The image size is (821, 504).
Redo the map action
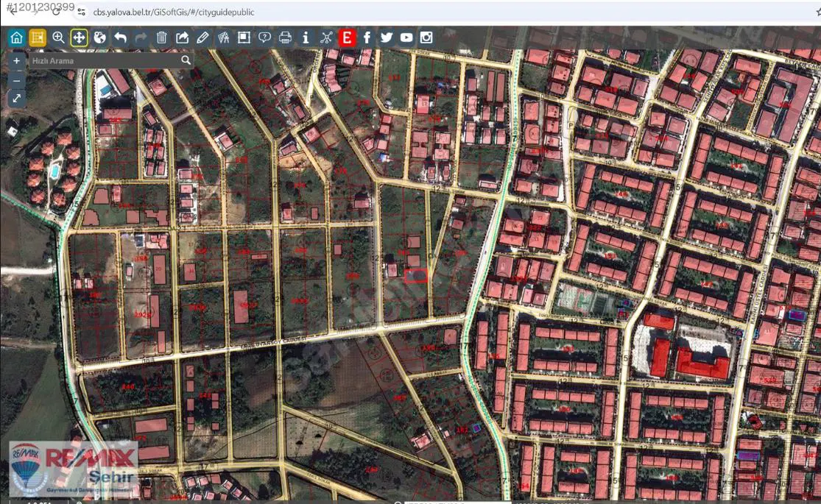(141, 38)
